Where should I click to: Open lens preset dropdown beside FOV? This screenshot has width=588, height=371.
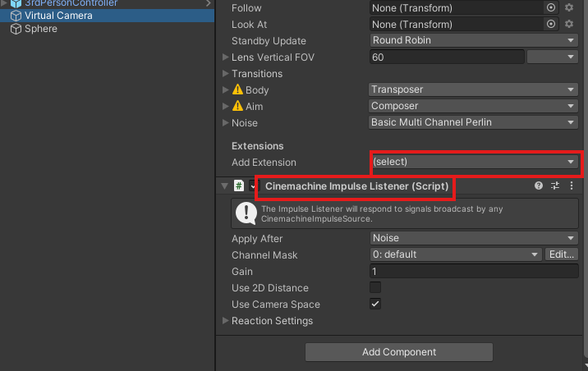[553, 57]
